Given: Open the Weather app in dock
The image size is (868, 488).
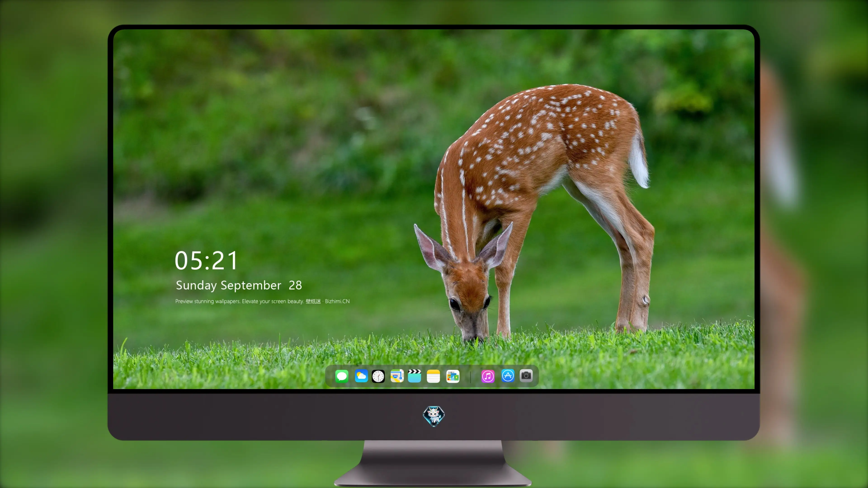Looking at the screenshot, I should coord(361,376).
